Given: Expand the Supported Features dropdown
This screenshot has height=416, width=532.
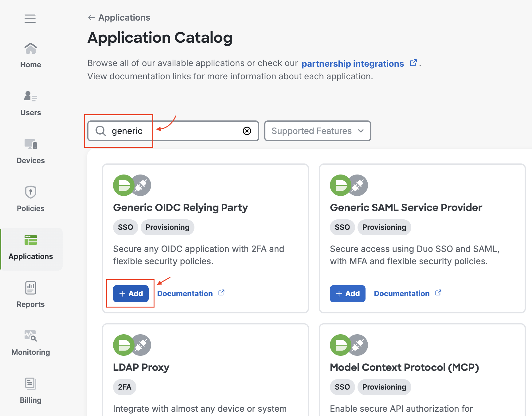Looking at the screenshot, I should [318, 131].
